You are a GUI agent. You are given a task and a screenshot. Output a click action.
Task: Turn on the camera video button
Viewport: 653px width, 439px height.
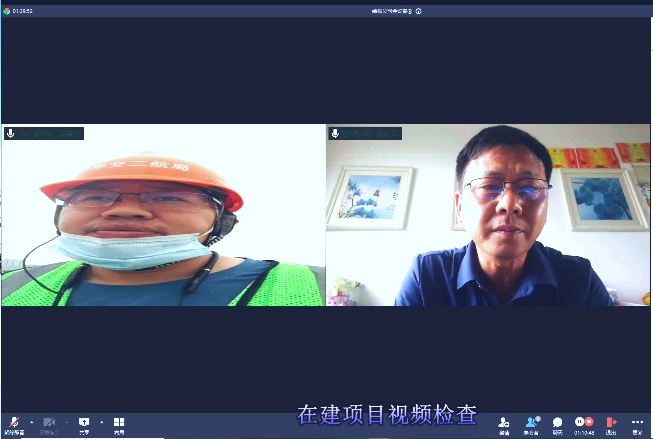(x=49, y=423)
